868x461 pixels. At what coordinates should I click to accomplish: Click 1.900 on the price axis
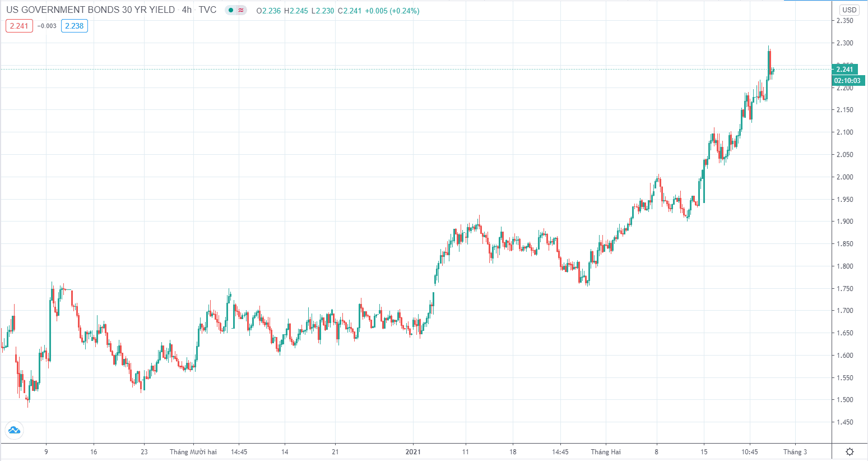[x=844, y=222]
